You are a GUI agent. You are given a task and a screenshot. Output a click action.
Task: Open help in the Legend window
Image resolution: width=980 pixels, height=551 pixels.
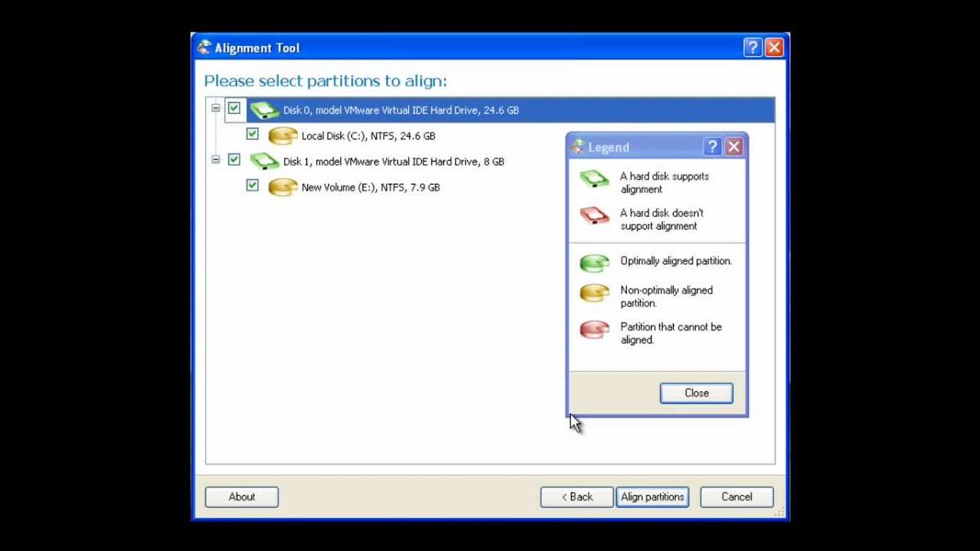click(x=712, y=147)
